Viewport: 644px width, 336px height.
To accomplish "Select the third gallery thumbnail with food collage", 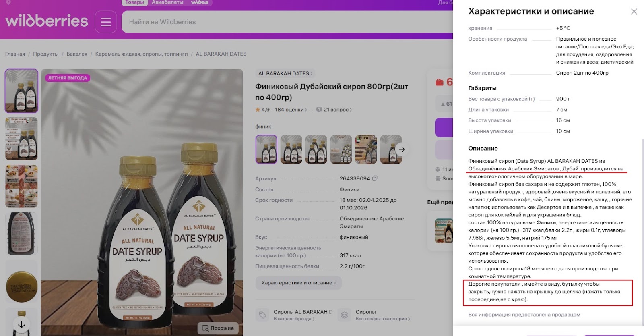I will 22,186.
